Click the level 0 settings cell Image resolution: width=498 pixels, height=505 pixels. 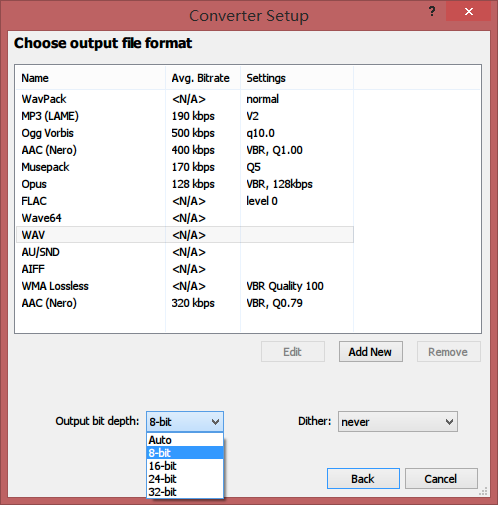(x=262, y=201)
